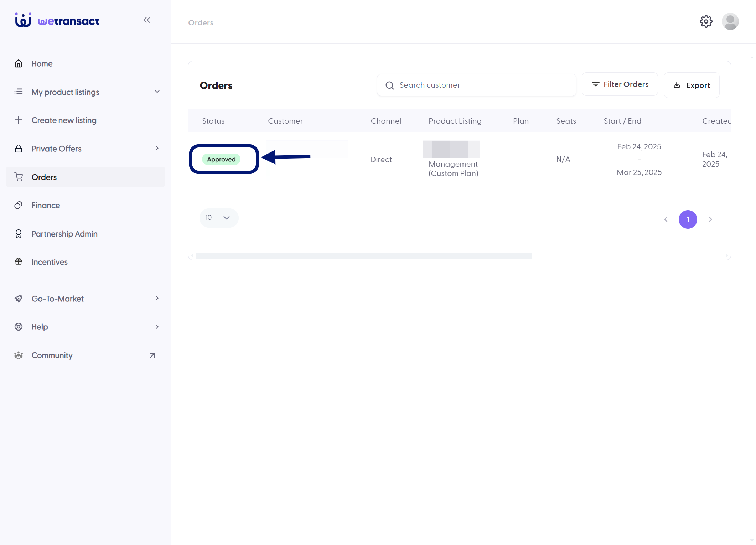Open Home in sidebar
The height and width of the screenshot is (545, 756).
pos(86,63)
